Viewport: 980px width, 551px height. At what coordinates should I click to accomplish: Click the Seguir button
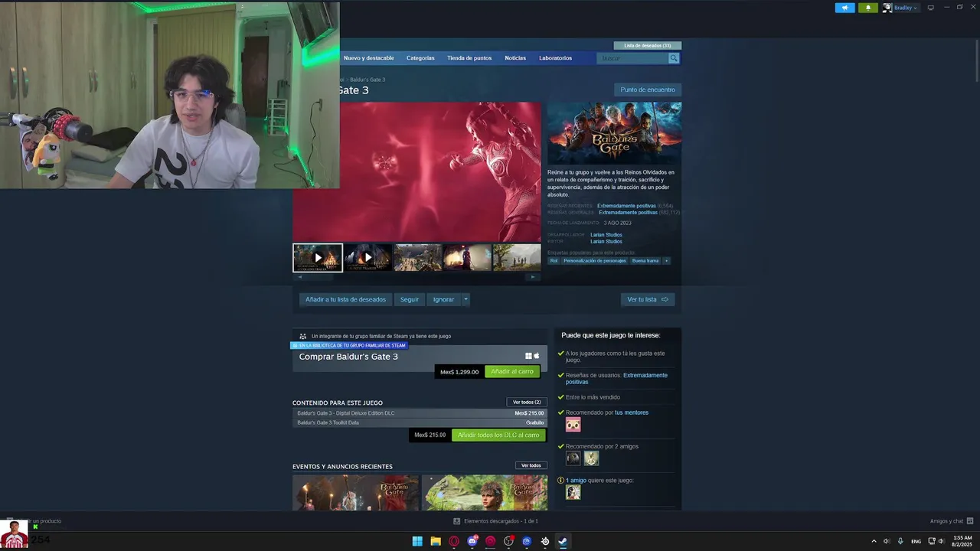(410, 299)
